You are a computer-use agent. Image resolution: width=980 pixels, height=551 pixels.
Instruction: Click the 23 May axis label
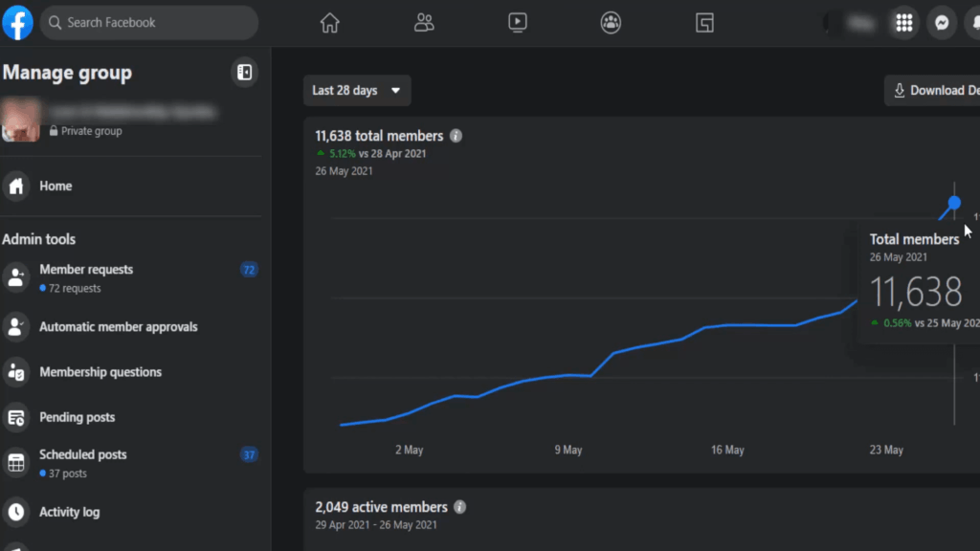(x=886, y=450)
